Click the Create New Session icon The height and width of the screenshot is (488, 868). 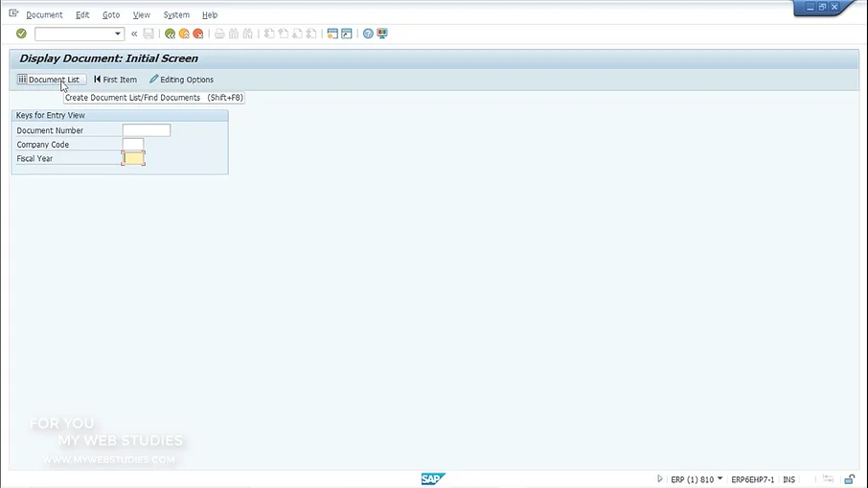tap(332, 34)
